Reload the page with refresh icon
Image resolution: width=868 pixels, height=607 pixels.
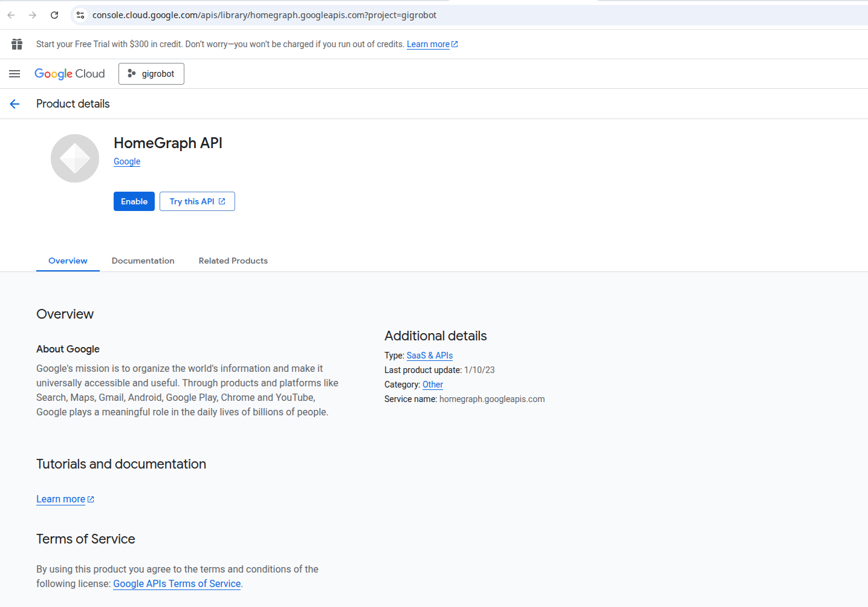54,15
